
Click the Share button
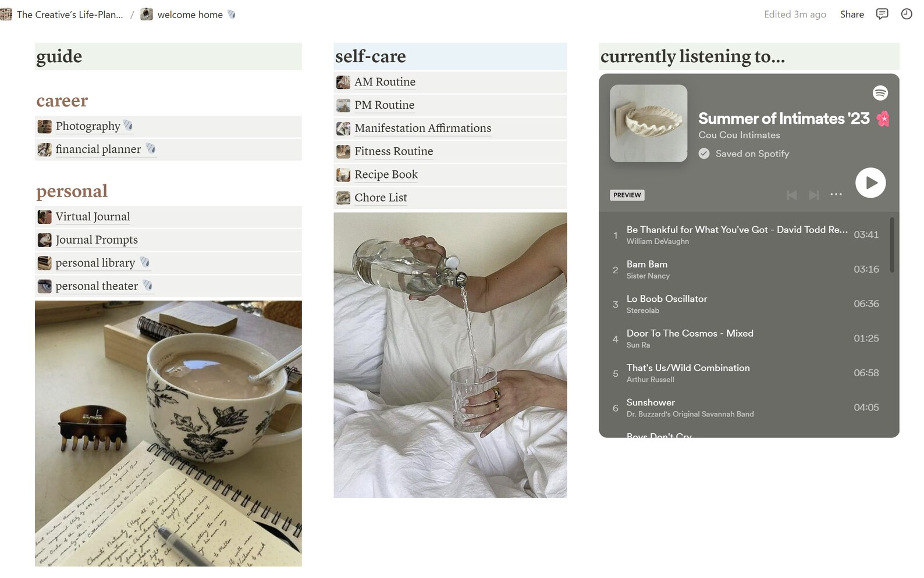852,15
